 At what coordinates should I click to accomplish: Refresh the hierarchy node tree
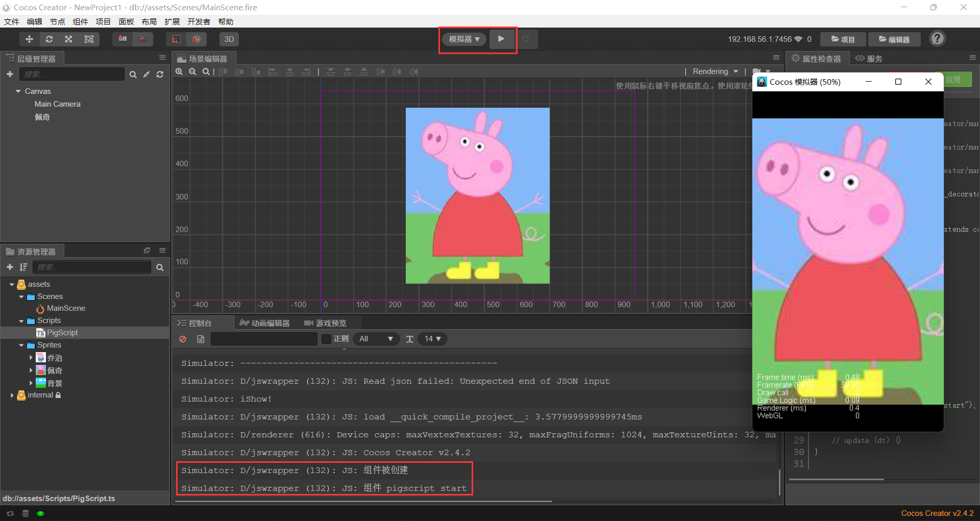coord(160,75)
